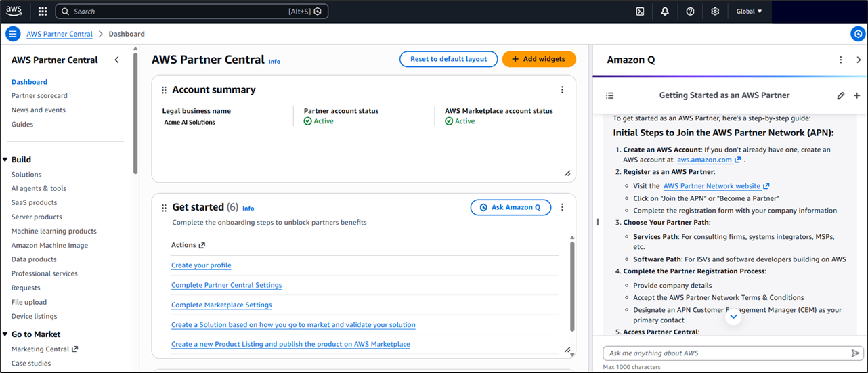Open the Create your profile link
This screenshot has width=868, height=373.
tap(201, 265)
